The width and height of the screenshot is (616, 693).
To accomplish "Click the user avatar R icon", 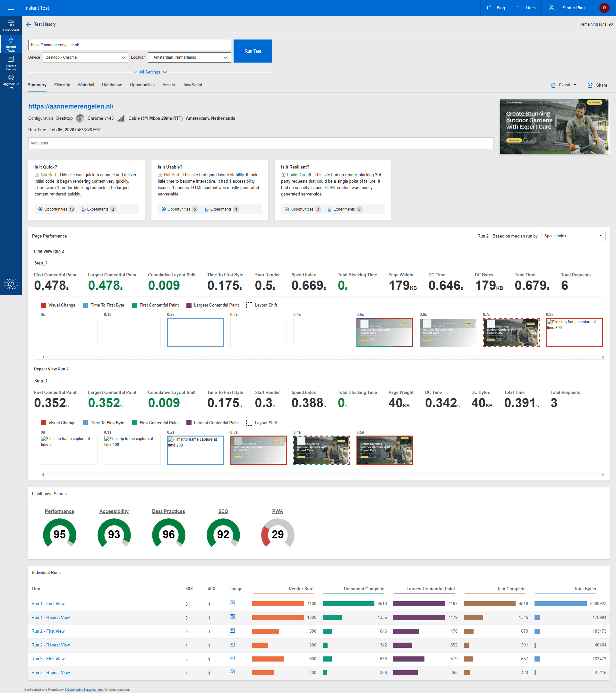I will [x=604, y=8].
